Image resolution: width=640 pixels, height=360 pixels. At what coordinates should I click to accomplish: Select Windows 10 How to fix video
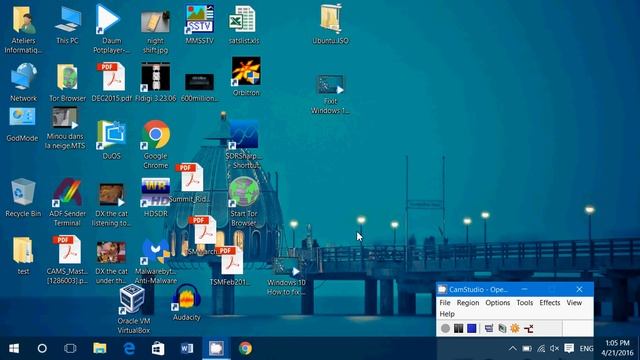(286, 276)
